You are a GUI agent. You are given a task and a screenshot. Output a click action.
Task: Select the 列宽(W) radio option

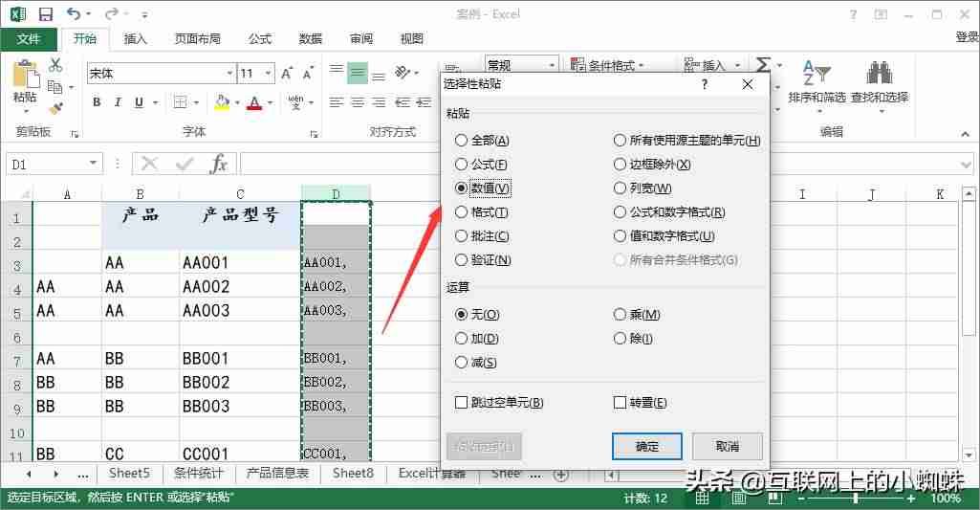[x=642, y=188]
